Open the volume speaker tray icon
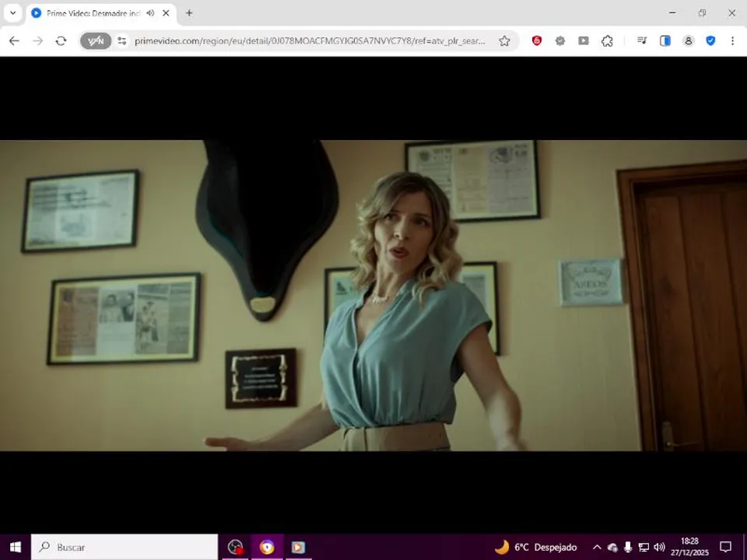747x560 pixels. click(x=659, y=547)
